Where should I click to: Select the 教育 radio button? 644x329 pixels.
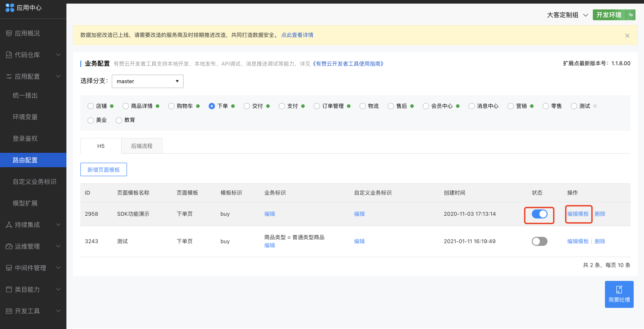119,120
